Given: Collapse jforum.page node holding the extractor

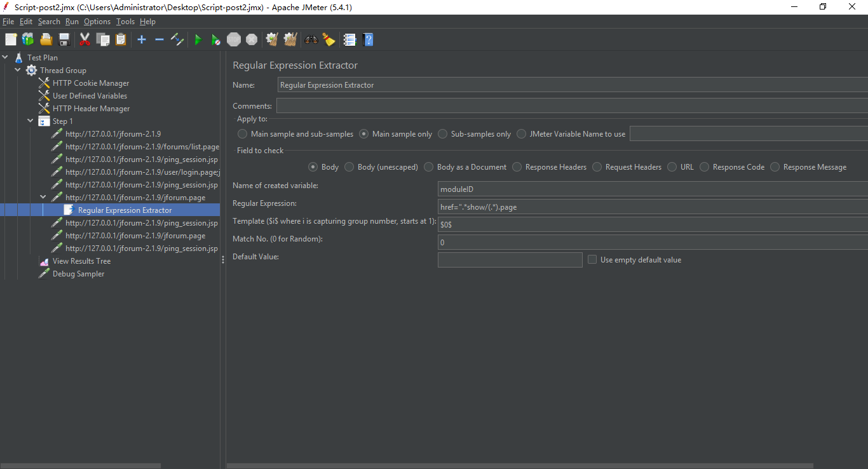Looking at the screenshot, I should point(43,198).
